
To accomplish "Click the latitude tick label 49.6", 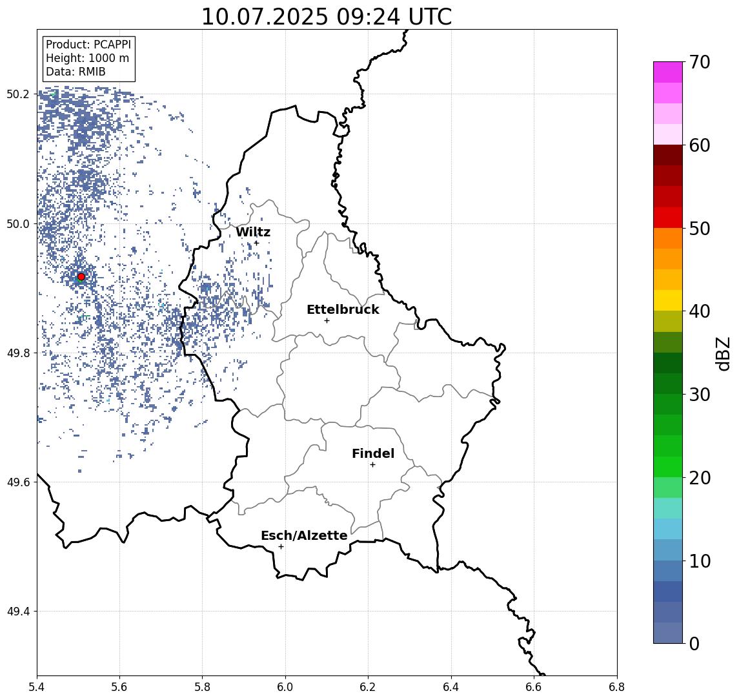I will (18, 482).
